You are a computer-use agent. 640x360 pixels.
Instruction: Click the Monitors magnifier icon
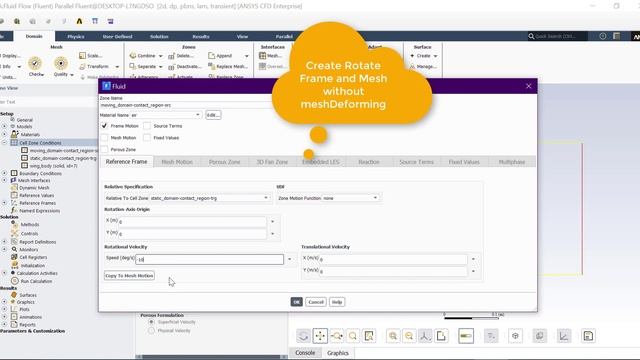click(x=14, y=249)
